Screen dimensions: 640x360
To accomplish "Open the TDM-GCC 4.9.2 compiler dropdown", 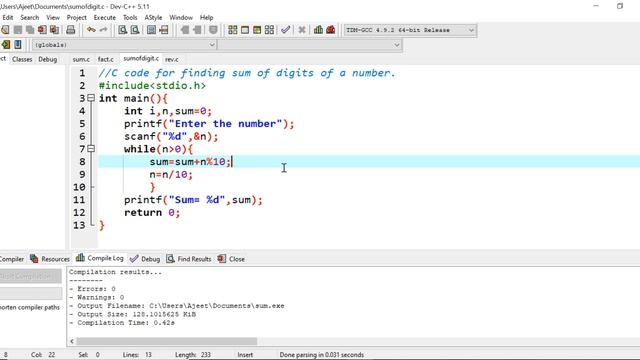I will [410, 30].
